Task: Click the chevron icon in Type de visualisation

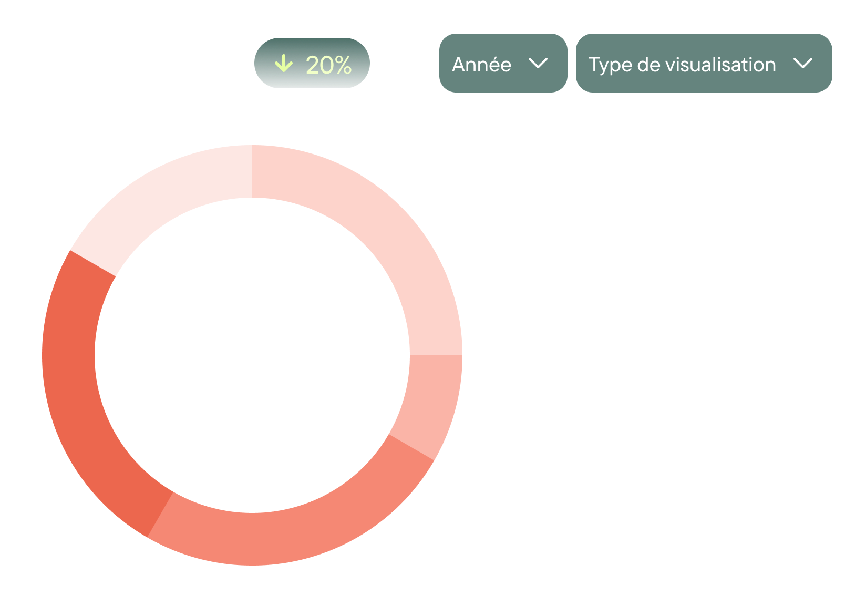Action: 803,64
